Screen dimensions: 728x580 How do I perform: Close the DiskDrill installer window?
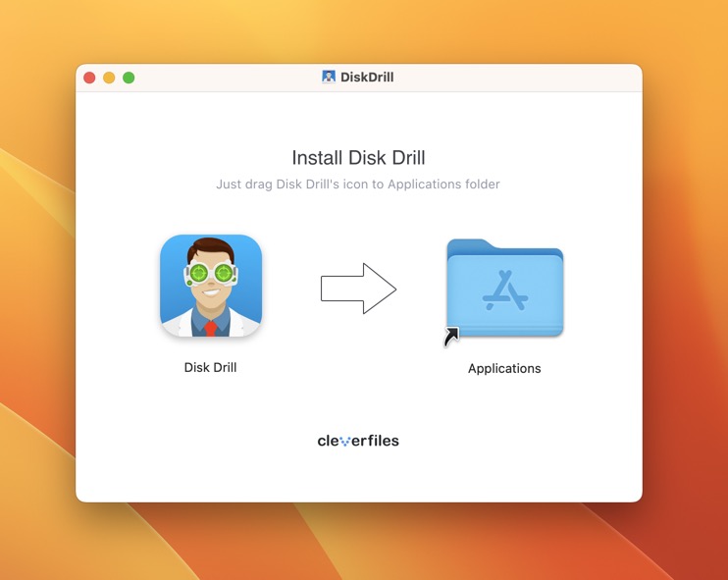(x=89, y=78)
